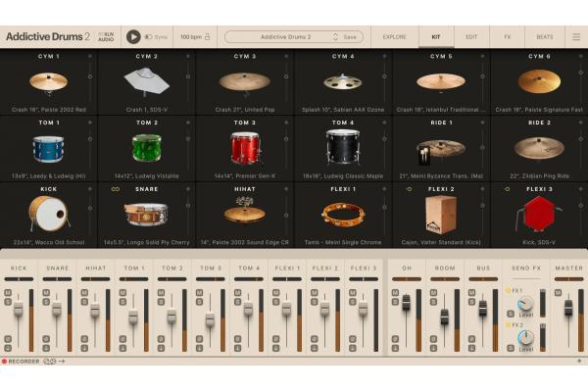The width and height of the screenshot is (588, 392).
Task: Click the link icon beside FLEXI 3
Action: [x=507, y=189]
